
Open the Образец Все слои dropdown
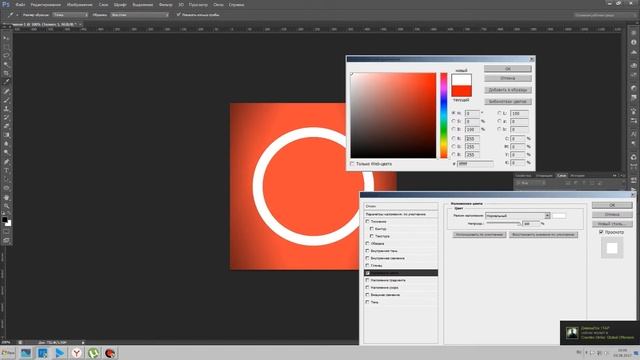[x=139, y=15]
